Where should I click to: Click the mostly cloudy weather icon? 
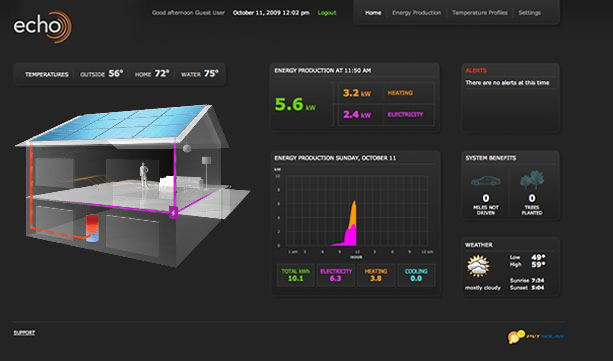(478, 267)
